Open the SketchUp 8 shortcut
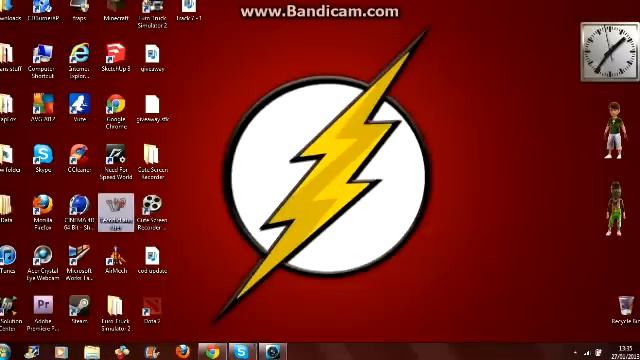The height and width of the screenshot is (360, 640). (116, 58)
